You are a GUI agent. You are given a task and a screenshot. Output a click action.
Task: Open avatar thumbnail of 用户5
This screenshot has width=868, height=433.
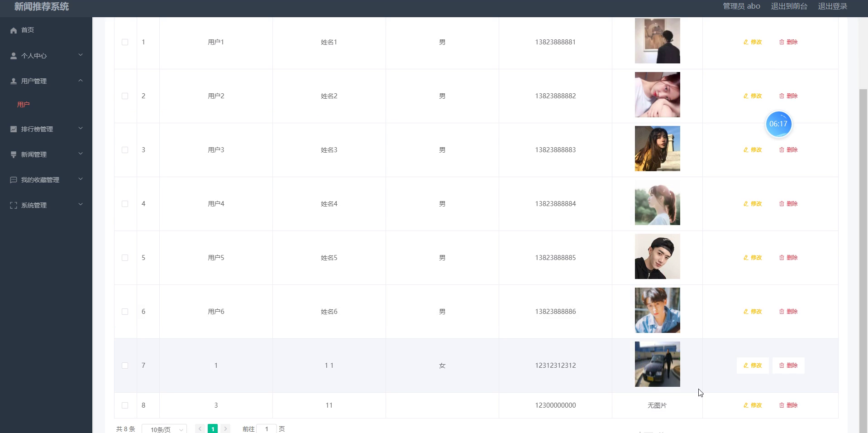coord(658,256)
